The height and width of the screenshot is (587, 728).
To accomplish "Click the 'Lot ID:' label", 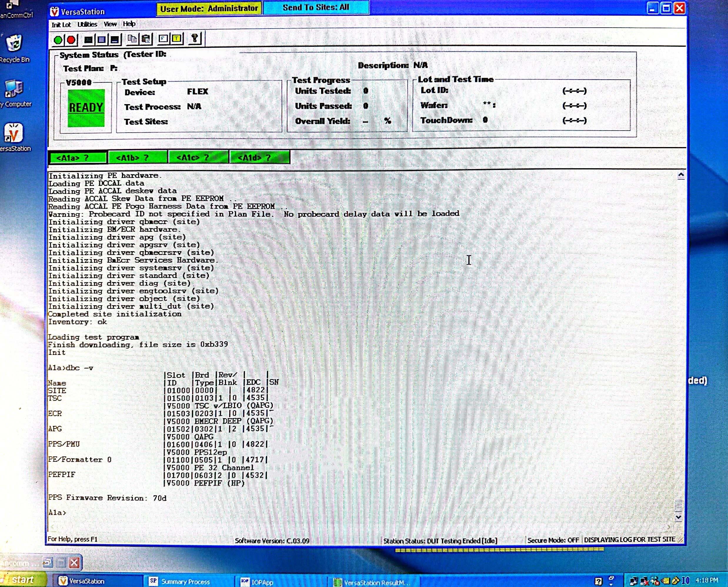I will pos(434,90).
